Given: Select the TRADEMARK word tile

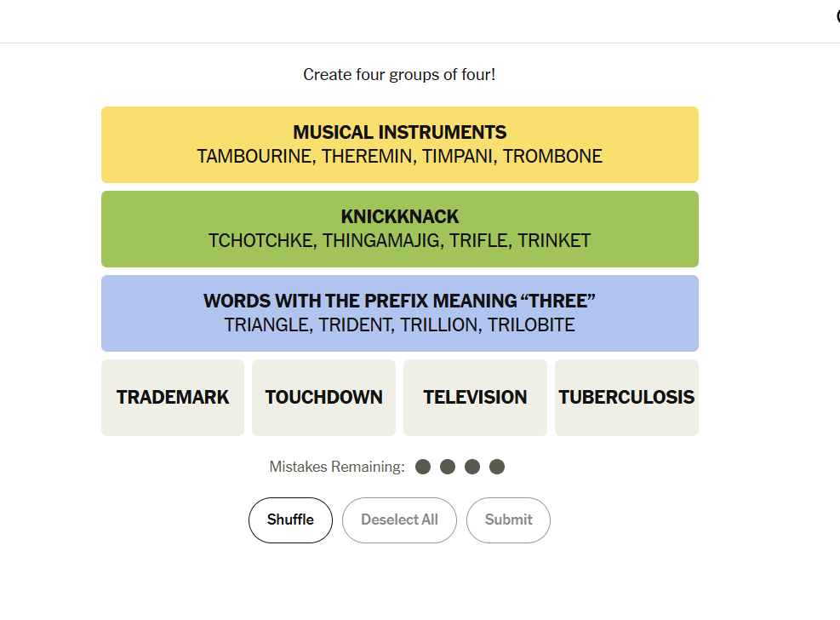Looking at the screenshot, I should (x=173, y=397).
